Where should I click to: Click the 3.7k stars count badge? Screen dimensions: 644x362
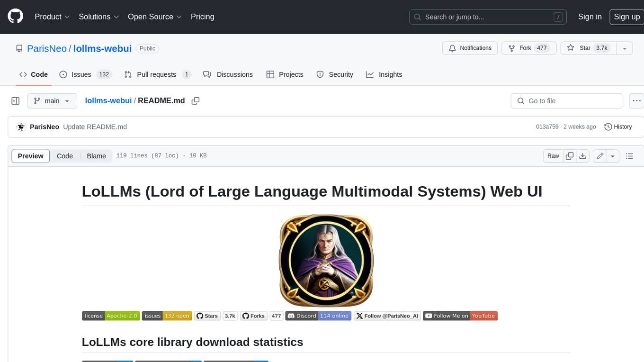tap(230, 316)
